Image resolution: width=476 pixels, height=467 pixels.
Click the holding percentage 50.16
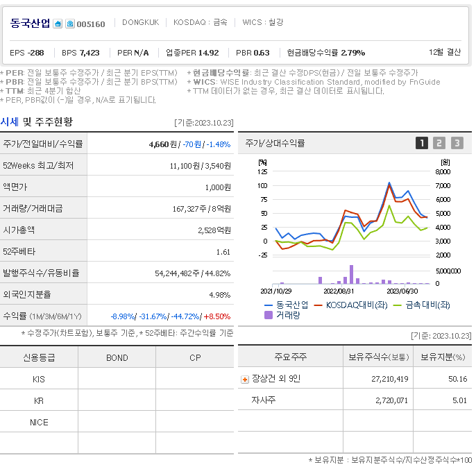click(458, 379)
